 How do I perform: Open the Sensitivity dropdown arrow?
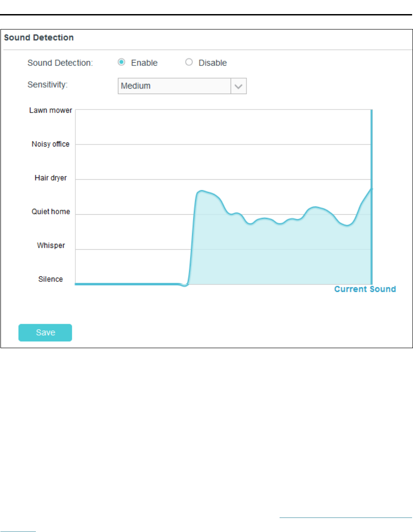click(239, 86)
